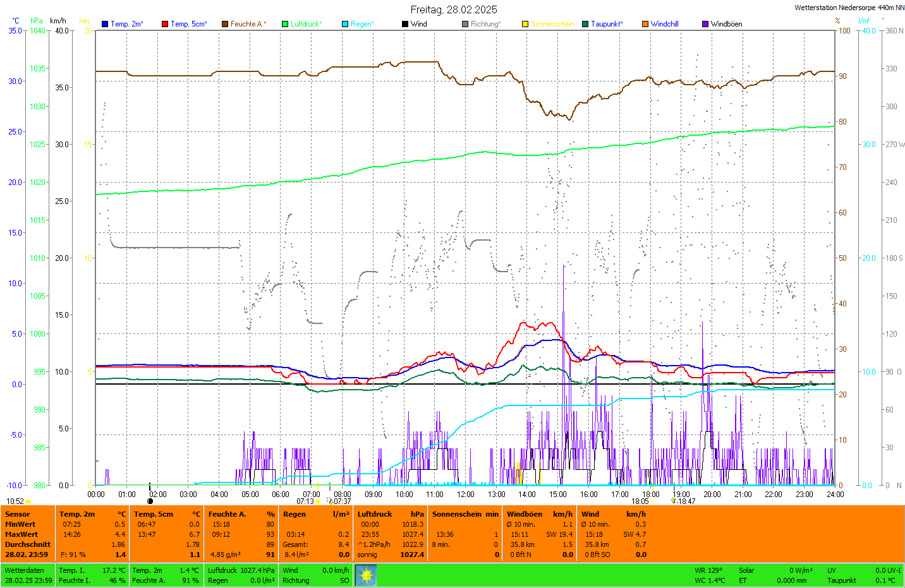Click the sunny weather icon
Image resolution: width=905 pixels, height=588 pixels.
click(366, 575)
